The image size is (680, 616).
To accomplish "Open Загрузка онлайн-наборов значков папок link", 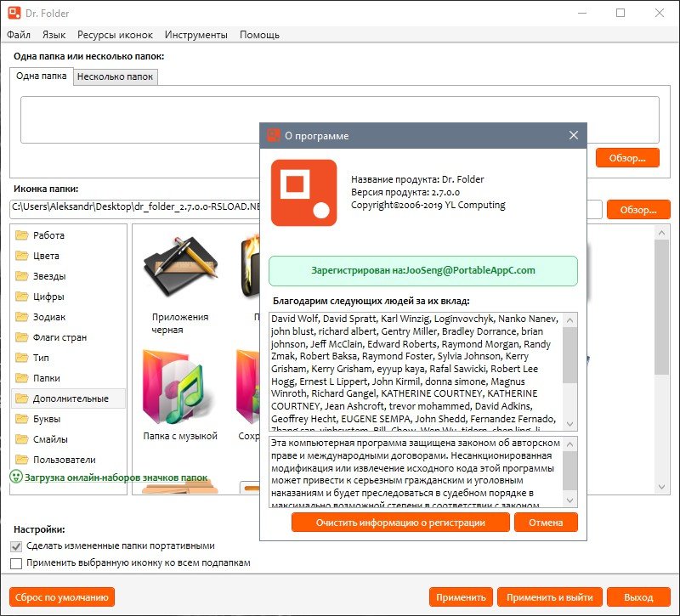I will click(116, 478).
